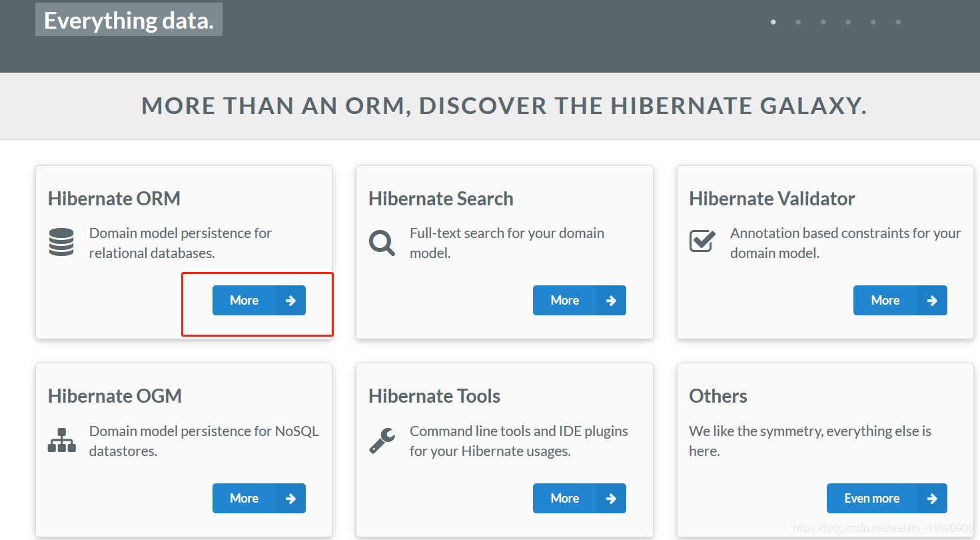The width and height of the screenshot is (980, 540).
Task: Click the Others heading
Action: (x=718, y=396)
